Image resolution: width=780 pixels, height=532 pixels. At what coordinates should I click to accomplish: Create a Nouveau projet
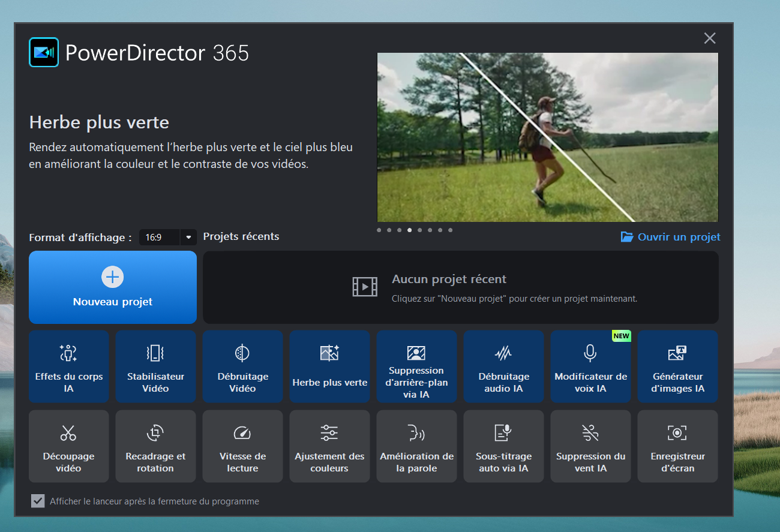tap(113, 287)
